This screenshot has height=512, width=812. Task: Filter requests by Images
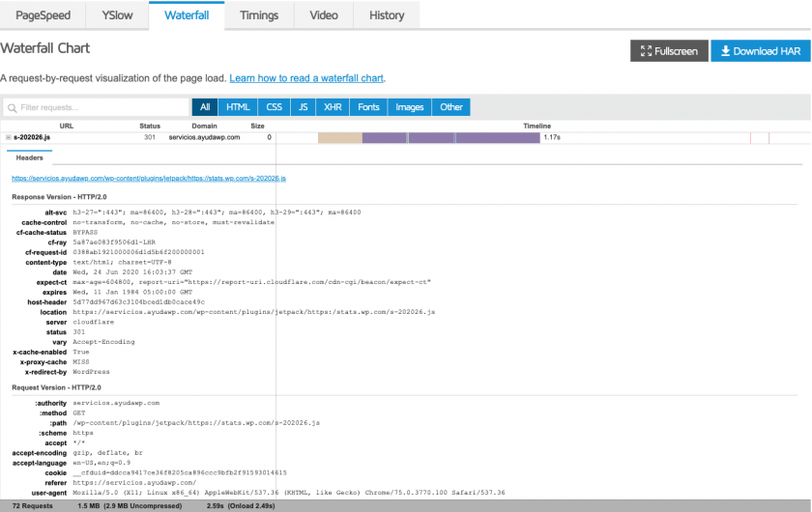[x=410, y=107]
